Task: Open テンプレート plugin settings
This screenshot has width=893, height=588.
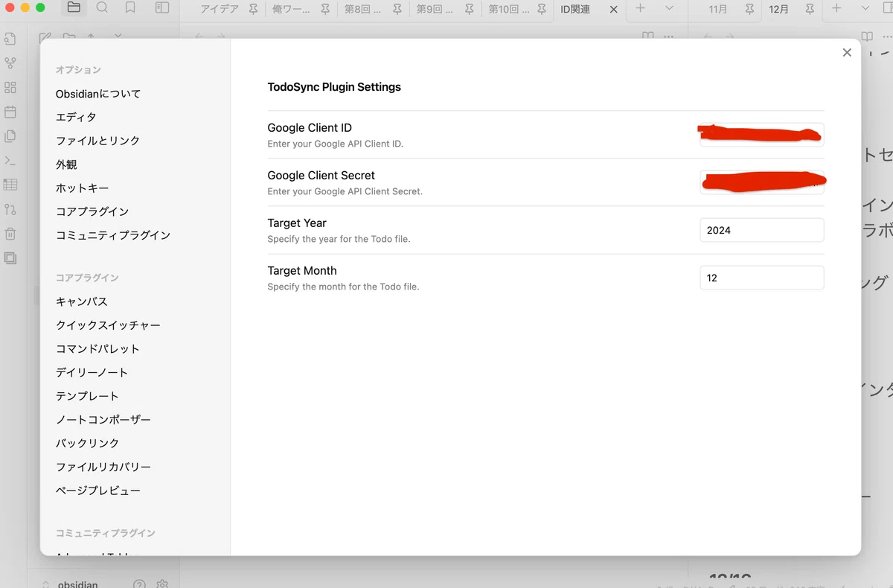Action: point(87,396)
